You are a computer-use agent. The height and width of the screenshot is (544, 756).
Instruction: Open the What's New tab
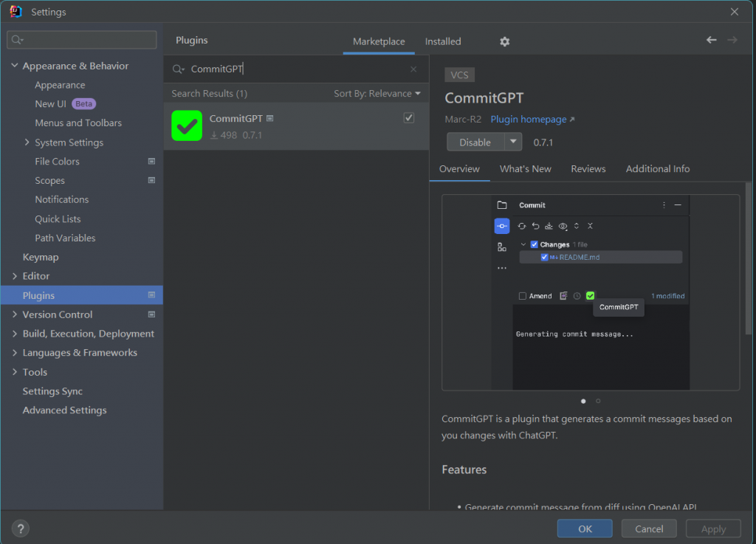point(525,168)
